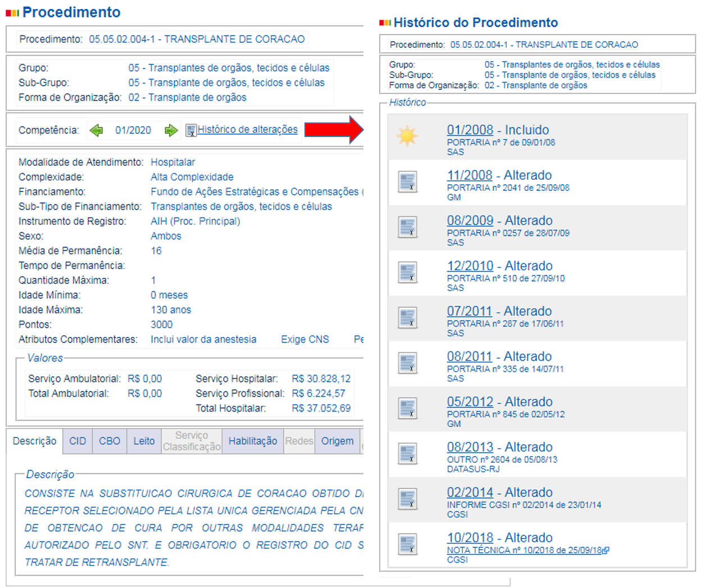This screenshot has height=588, width=719.
Task: Select the Leito tab
Action: coord(144,441)
